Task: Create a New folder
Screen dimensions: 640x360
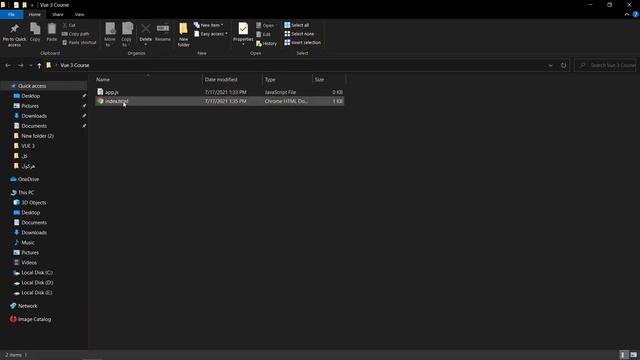Action: [183, 34]
